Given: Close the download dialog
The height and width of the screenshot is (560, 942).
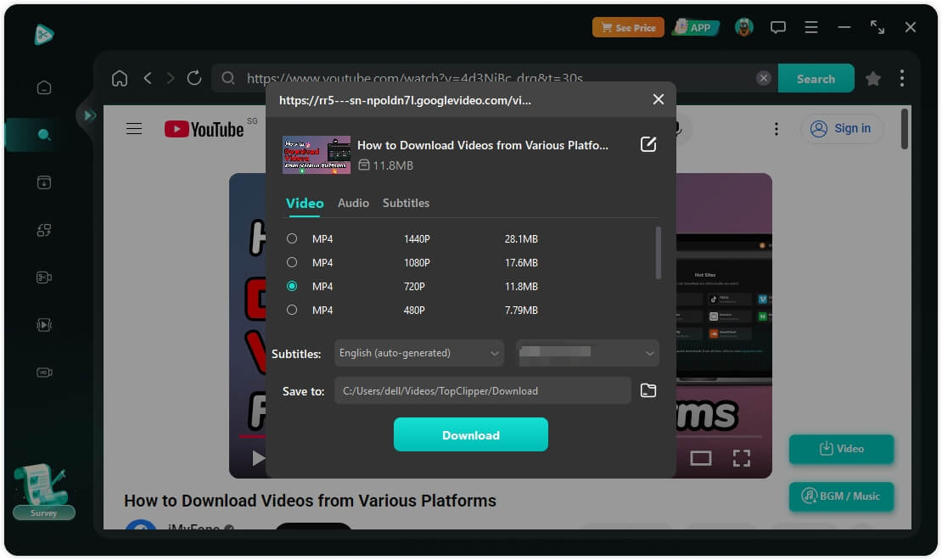Looking at the screenshot, I should click(x=659, y=100).
